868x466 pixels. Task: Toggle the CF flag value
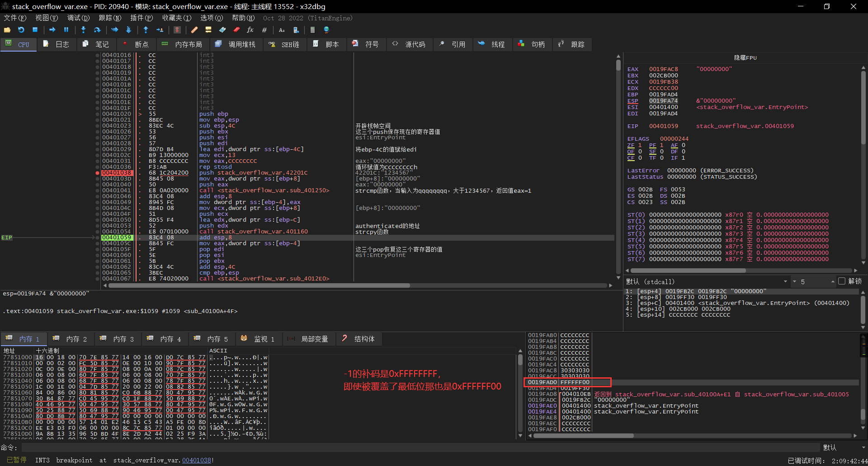640,158
